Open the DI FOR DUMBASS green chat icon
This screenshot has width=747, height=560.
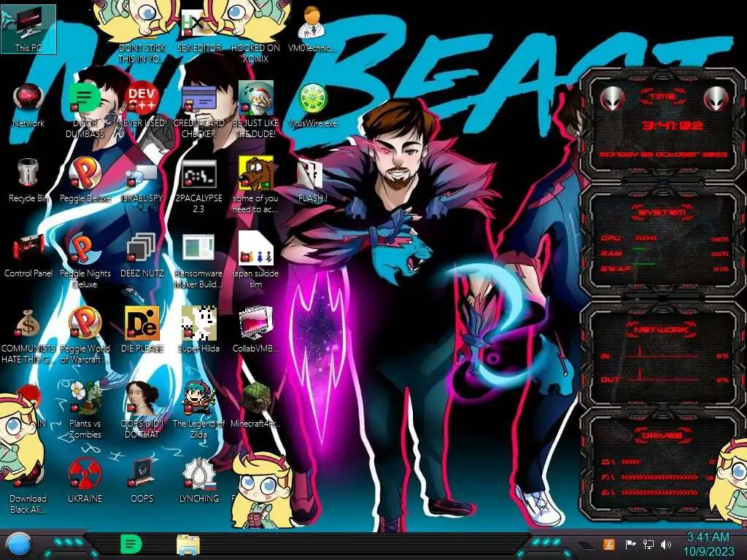click(85, 111)
